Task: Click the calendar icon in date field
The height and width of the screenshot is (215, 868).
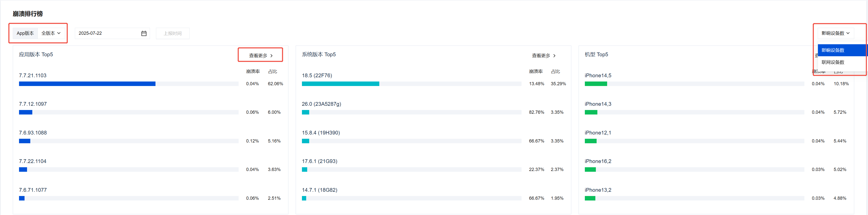Action: point(144,33)
